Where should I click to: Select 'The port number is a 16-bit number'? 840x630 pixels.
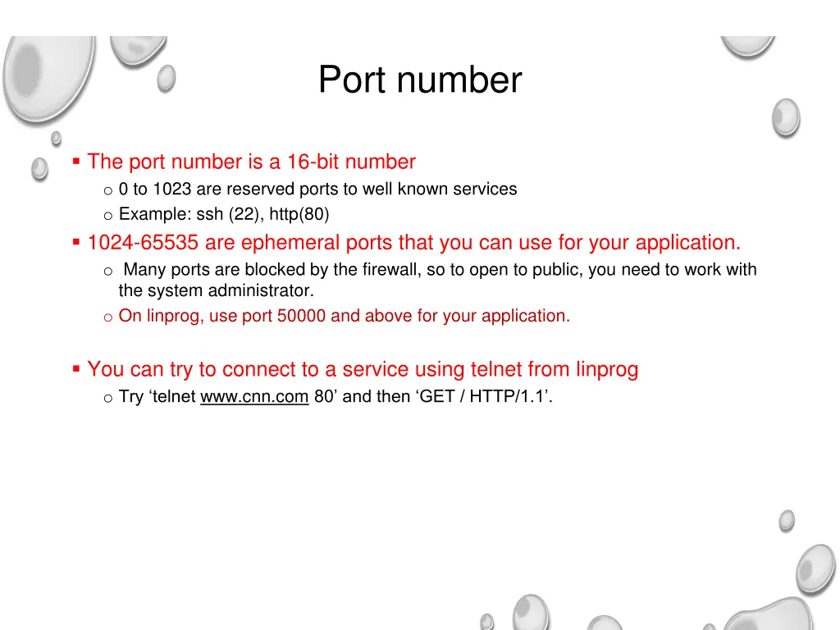click(251, 162)
